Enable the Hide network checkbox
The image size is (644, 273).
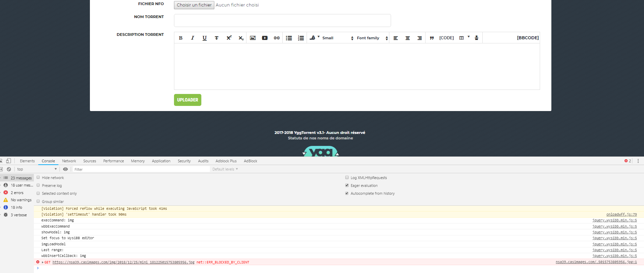38,178
